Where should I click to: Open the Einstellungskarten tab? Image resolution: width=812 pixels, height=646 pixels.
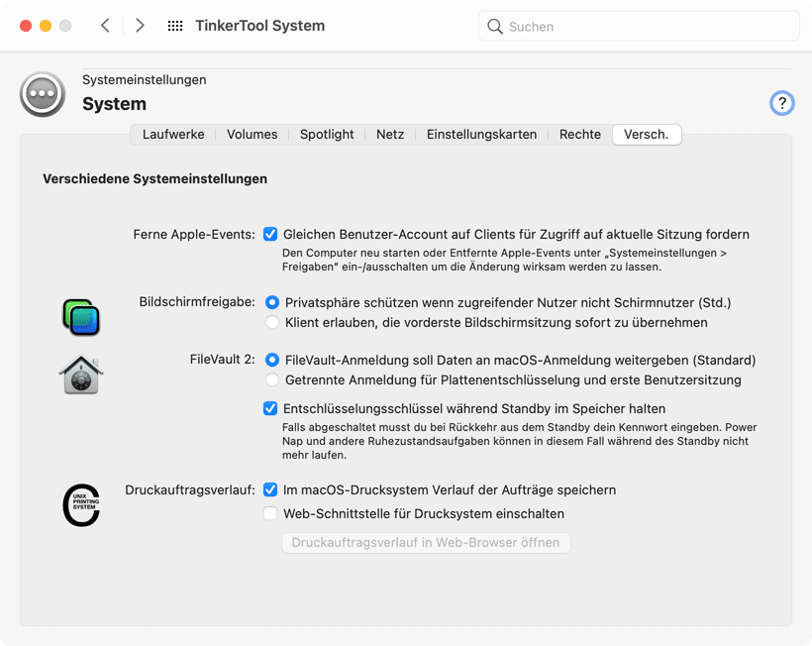coord(481,135)
